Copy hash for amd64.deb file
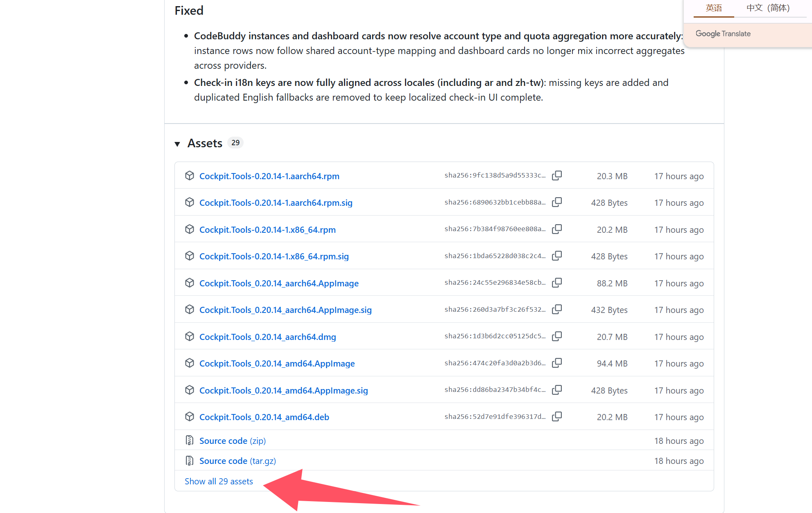Image resolution: width=812 pixels, height=513 pixels. click(x=556, y=416)
